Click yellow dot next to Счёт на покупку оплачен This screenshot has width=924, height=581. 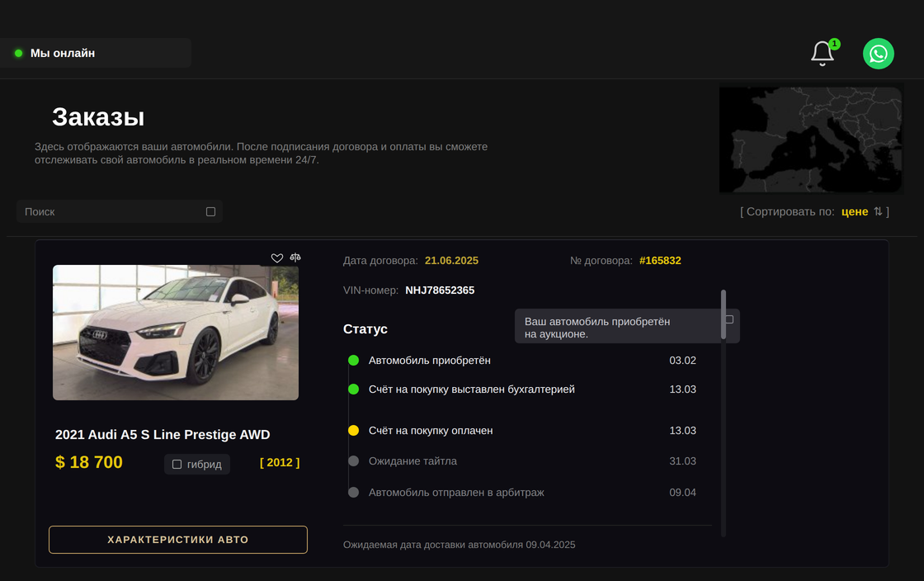(x=354, y=430)
